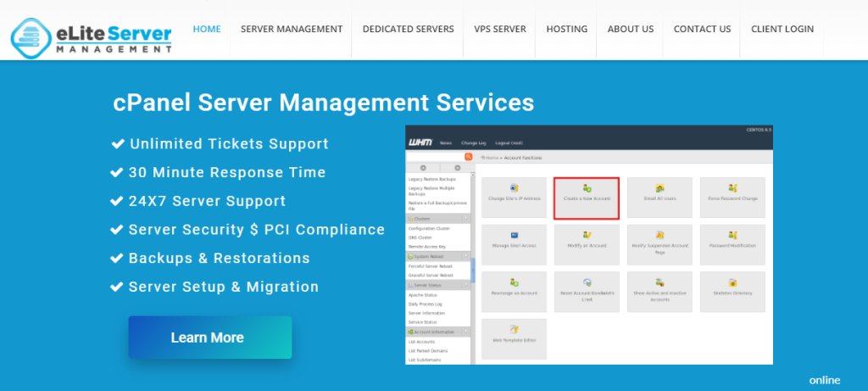
Task: Click the Password Modification icon
Action: pos(732,236)
